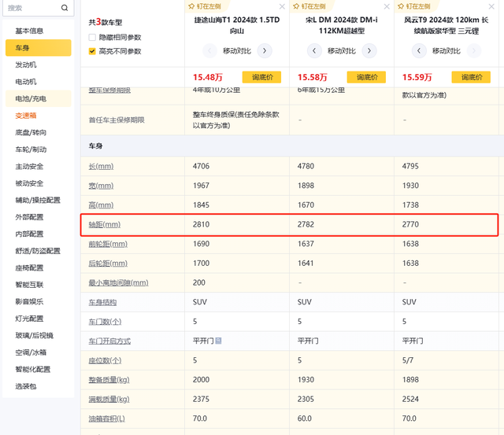This screenshot has width=504, height=435.
Task: Click the 捷途山海T1 2024款 model title
Action: click(237, 25)
